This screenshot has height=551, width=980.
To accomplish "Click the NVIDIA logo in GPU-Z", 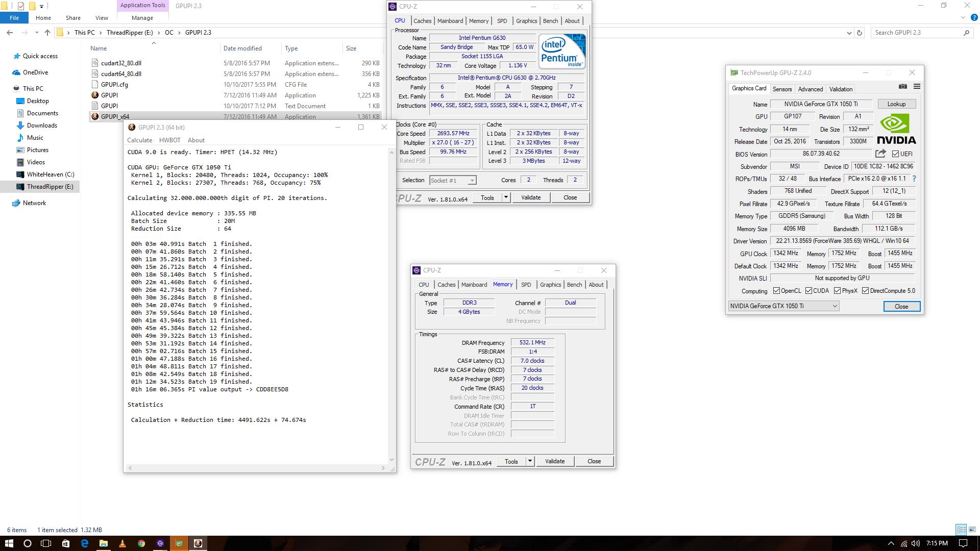I will point(896,129).
